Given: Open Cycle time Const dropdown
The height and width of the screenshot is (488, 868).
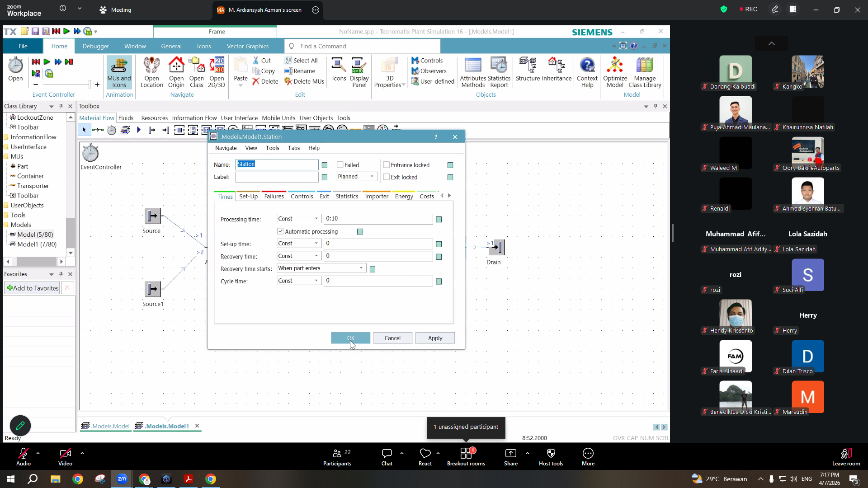Looking at the screenshot, I should [x=299, y=281].
